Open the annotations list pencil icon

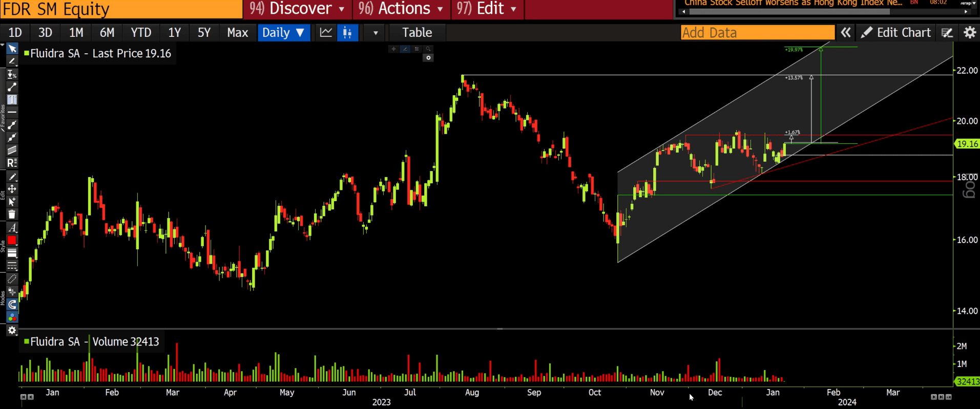(x=947, y=33)
